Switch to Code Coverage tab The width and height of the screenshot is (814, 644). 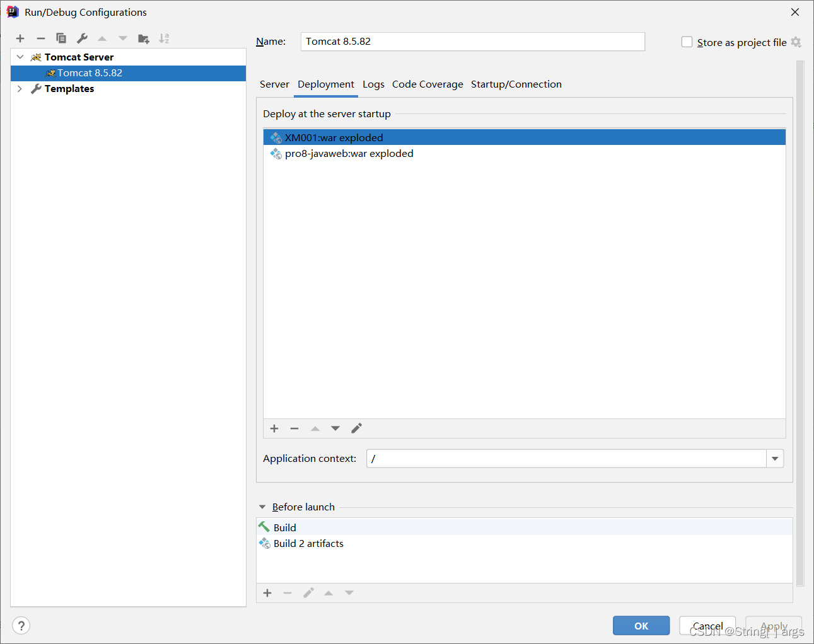(x=427, y=84)
